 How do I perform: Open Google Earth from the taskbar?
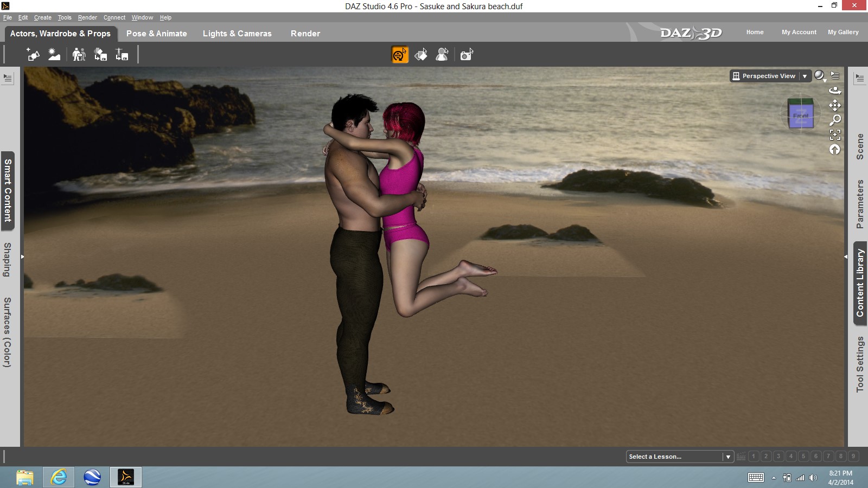pyautogui.click(x=92, y=477)
